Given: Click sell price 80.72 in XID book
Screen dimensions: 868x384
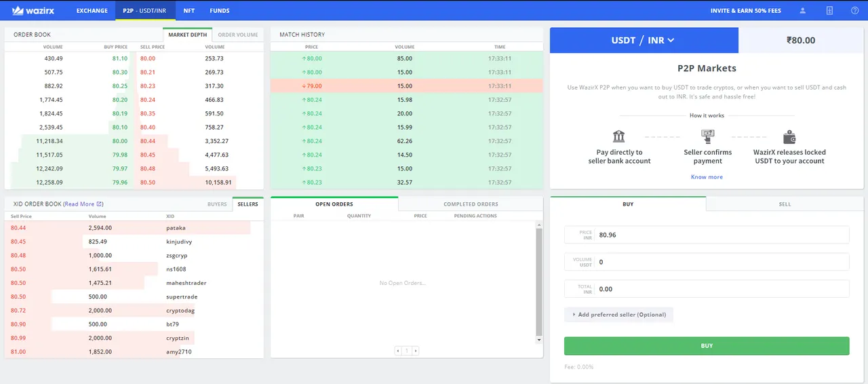Looking at the screenshot, I should (19, 310).
